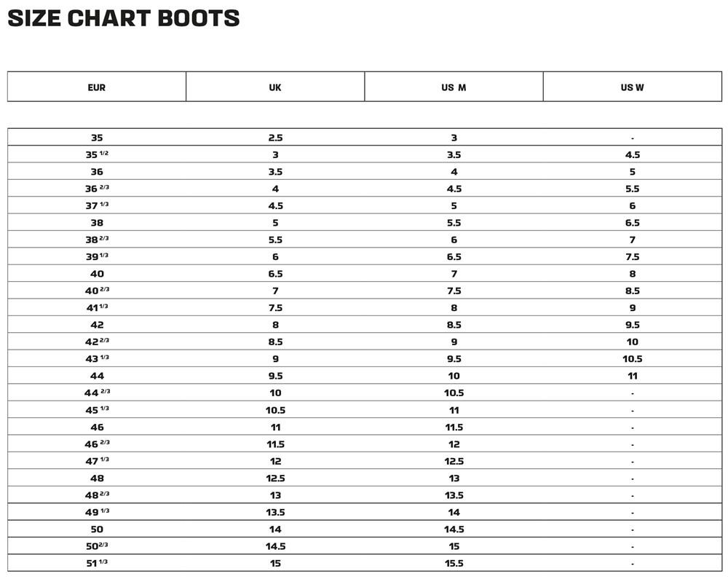Click the Size Chart Boots title
The image size is (728, 579).
[x=124, y=18]
